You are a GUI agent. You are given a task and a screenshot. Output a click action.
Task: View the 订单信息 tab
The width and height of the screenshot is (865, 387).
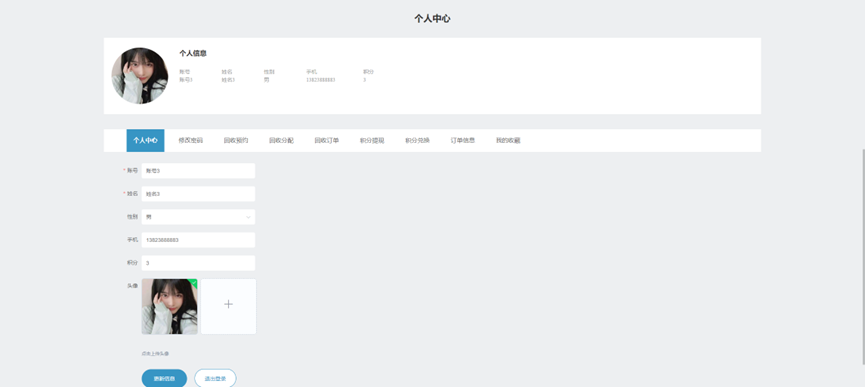coord(462,141)
